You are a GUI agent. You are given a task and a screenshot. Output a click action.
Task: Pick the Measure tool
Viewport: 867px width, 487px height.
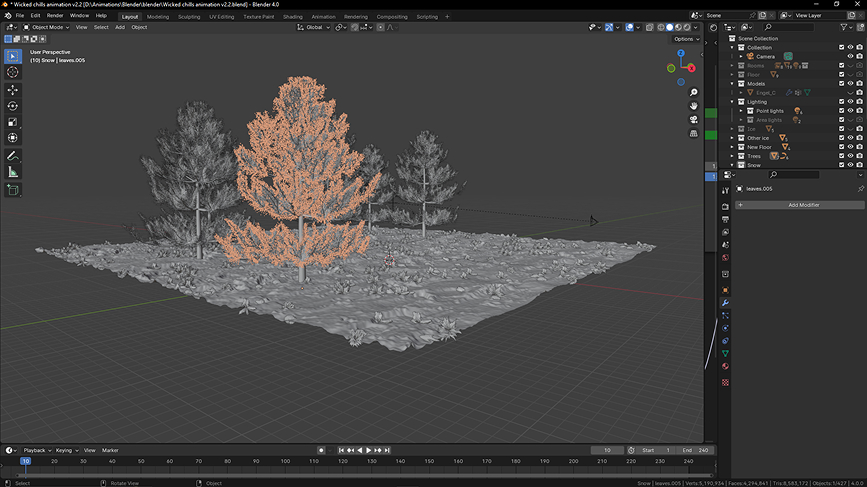(x=13, y=171)
